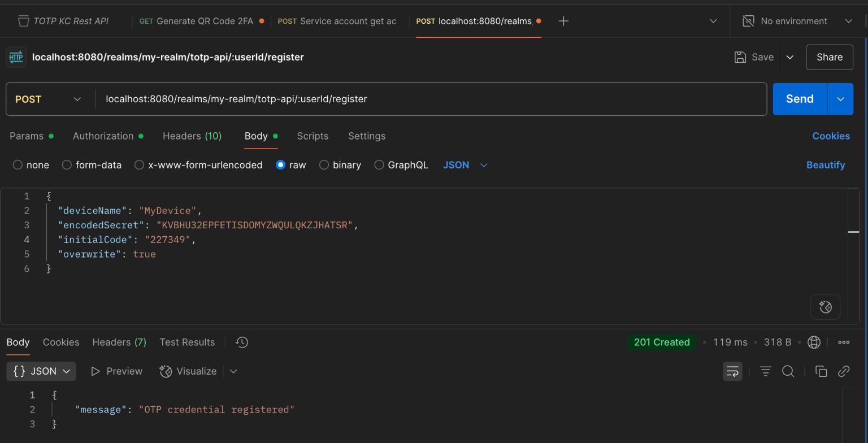The height and width of the screenshot is (443, 868).
Task: Open the network information globe icon
Action: (813, 342)
